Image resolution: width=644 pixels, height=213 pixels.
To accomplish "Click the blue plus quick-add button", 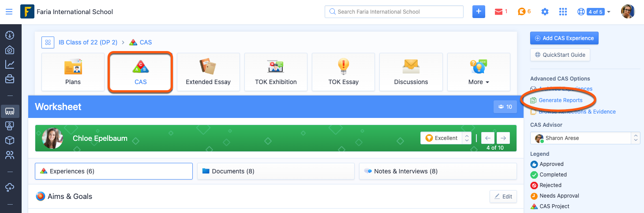I will click(x=479, y=12).
